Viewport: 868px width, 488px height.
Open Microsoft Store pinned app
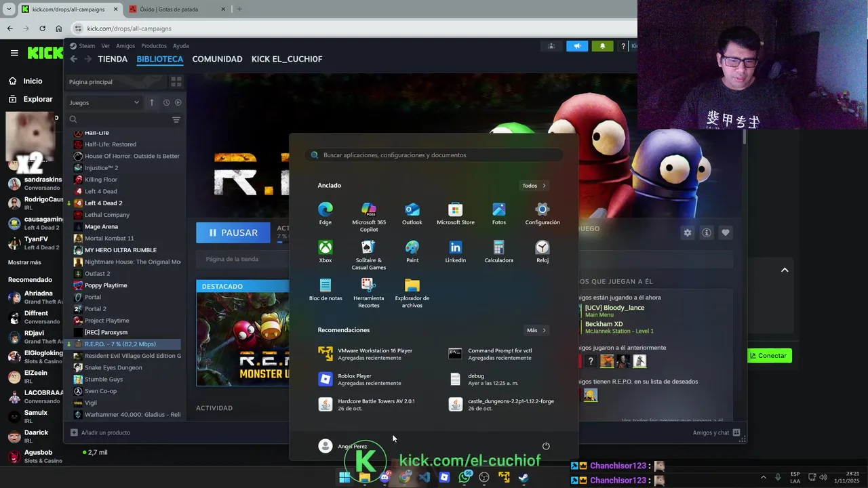[455, 213]
